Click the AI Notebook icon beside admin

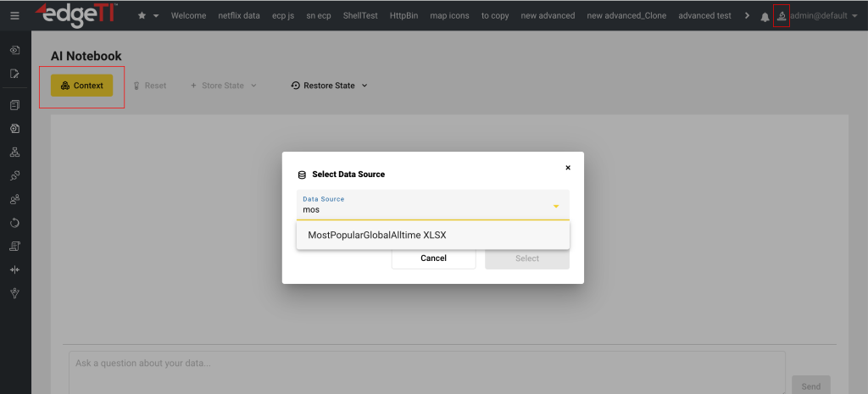(x=782, y=16)
